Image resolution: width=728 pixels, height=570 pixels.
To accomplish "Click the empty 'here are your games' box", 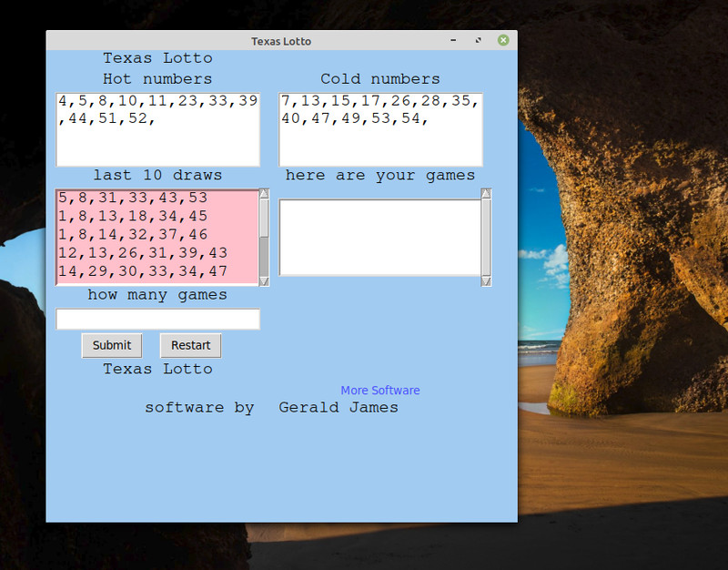I will [x=379, y=238].
